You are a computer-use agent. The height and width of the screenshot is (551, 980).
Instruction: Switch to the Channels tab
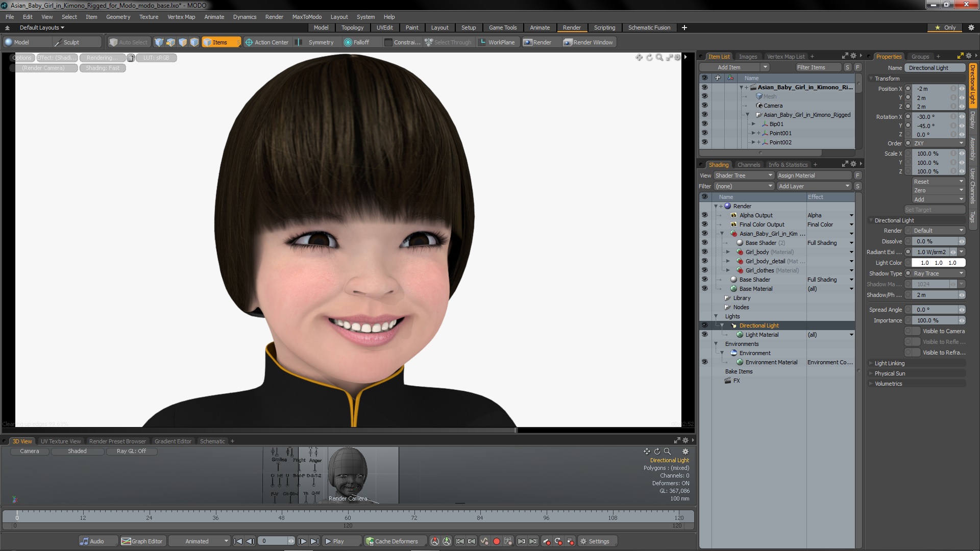[x=748, y=165]
